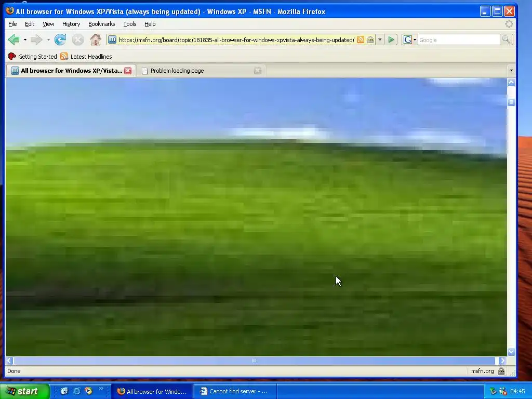Image resolution: width=532 pixels, height=399 pixels.
Task: Close the Problem loading page tab
Action: pos(258,71)
